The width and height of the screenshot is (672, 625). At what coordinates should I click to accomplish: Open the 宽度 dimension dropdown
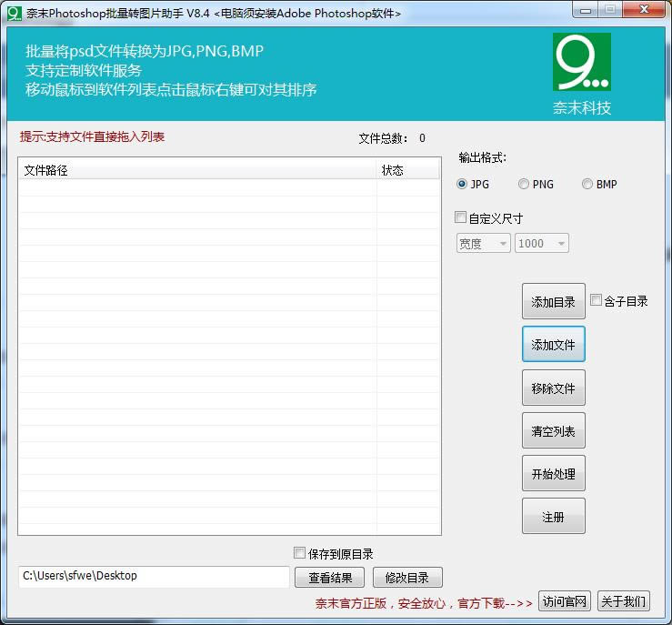pos(484,243)
